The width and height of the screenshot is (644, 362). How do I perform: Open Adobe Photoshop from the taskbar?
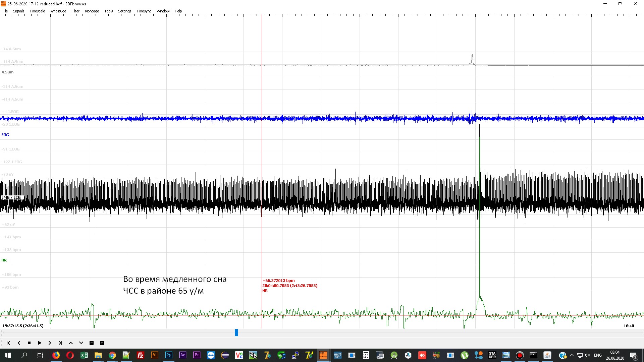click(x=169, y=355)
